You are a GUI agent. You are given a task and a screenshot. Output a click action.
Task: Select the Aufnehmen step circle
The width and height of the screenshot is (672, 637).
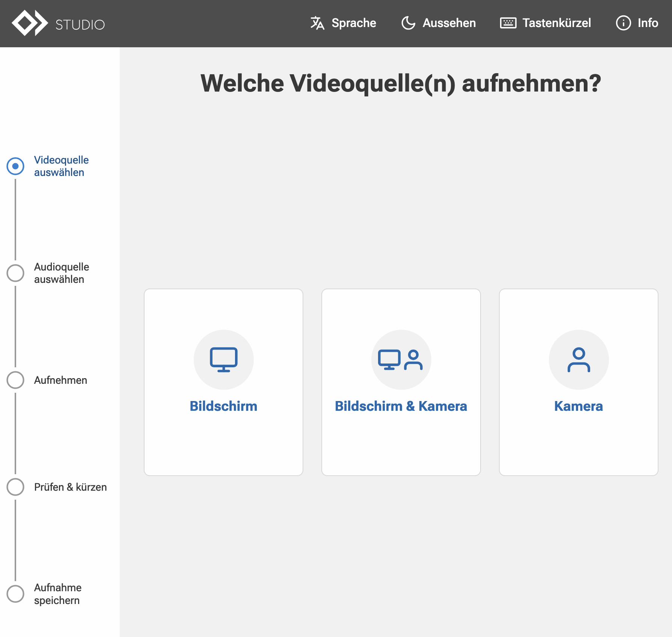click(15, 380)
